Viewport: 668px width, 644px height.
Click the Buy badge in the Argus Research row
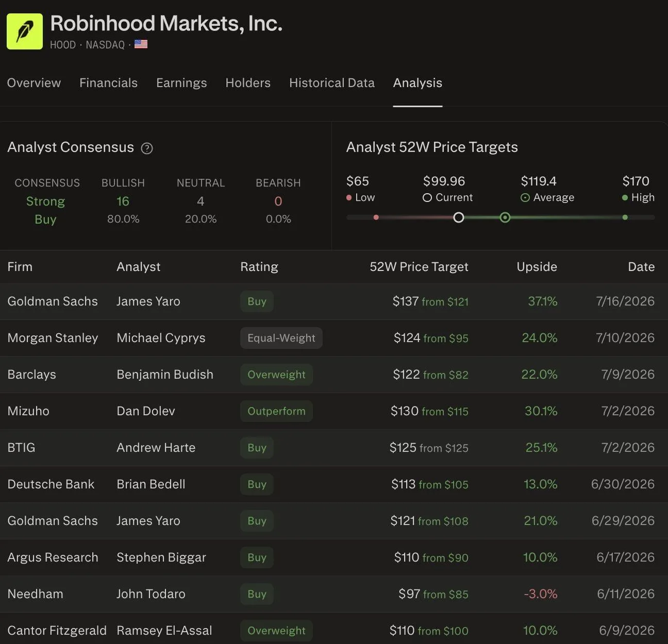point(257,557)
